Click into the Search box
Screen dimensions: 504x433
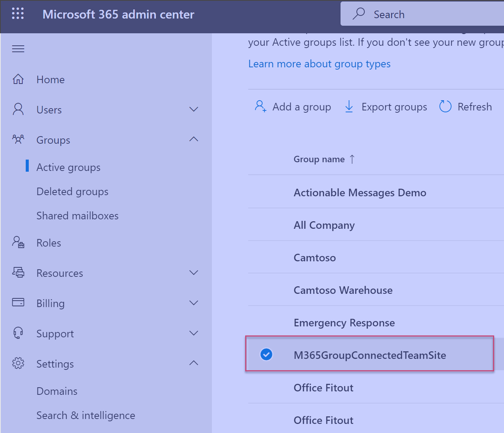[435, 14]
